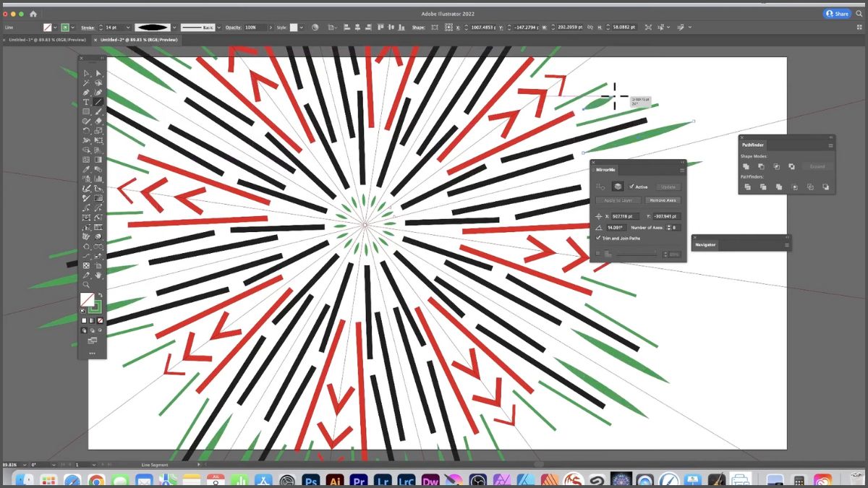
Task: Switch to Untitled-2 document tab
Action: click(139, 40)
